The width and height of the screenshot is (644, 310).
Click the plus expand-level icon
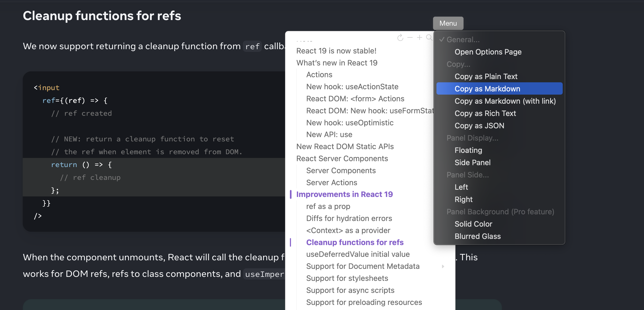point(420,38)
